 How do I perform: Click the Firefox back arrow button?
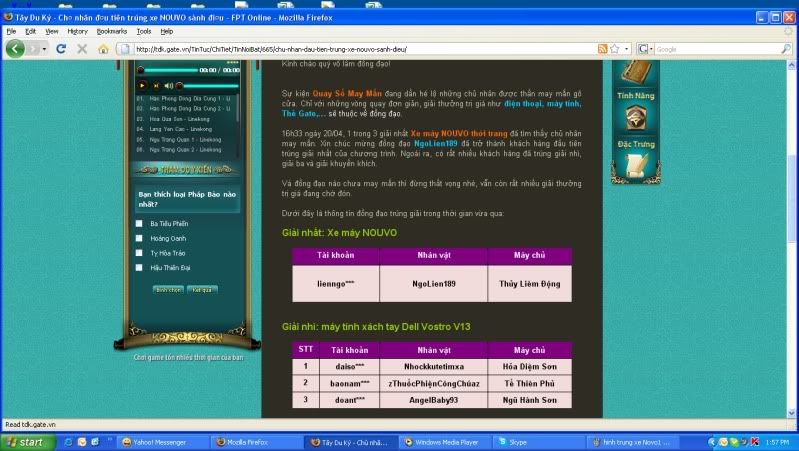pos(15,49)
